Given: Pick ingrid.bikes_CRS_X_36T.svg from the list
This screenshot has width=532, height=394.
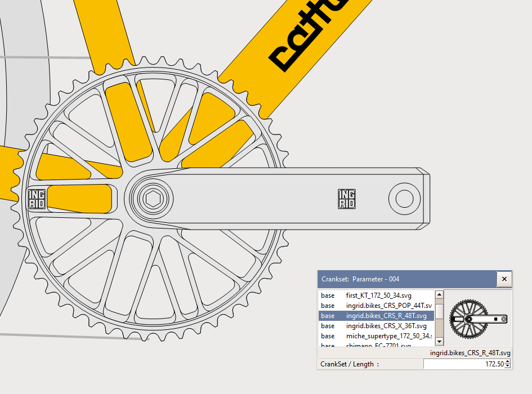Looking at the screenshot, I should point(376,326).
